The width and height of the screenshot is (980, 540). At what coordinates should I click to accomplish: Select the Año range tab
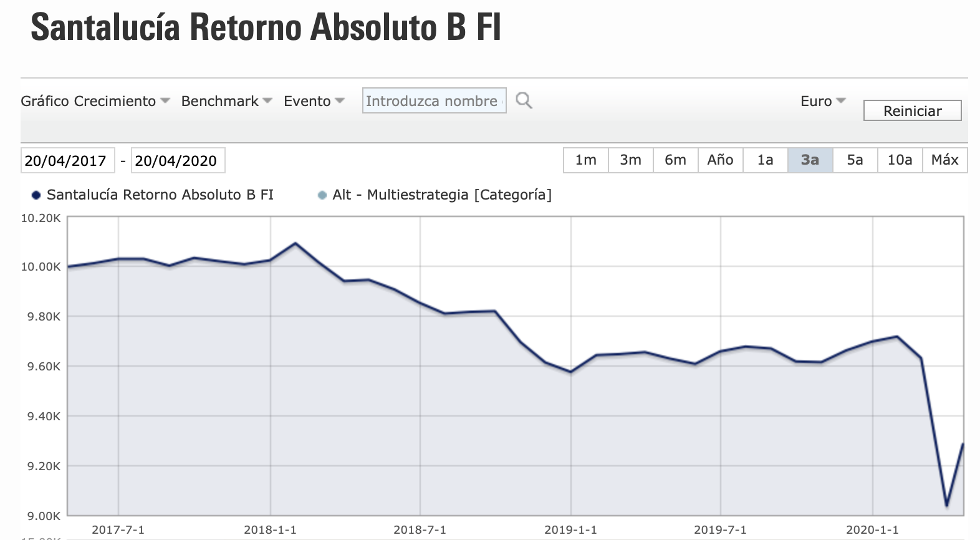pyautogui.click(x=720, y=160)
